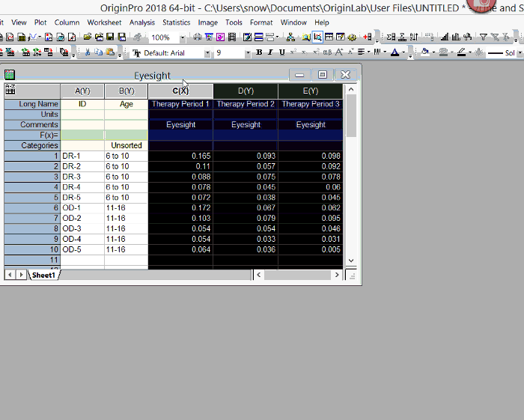Open the Statistics menu
The width and height of the screenshot is (524, 420).
click(177, 22)
